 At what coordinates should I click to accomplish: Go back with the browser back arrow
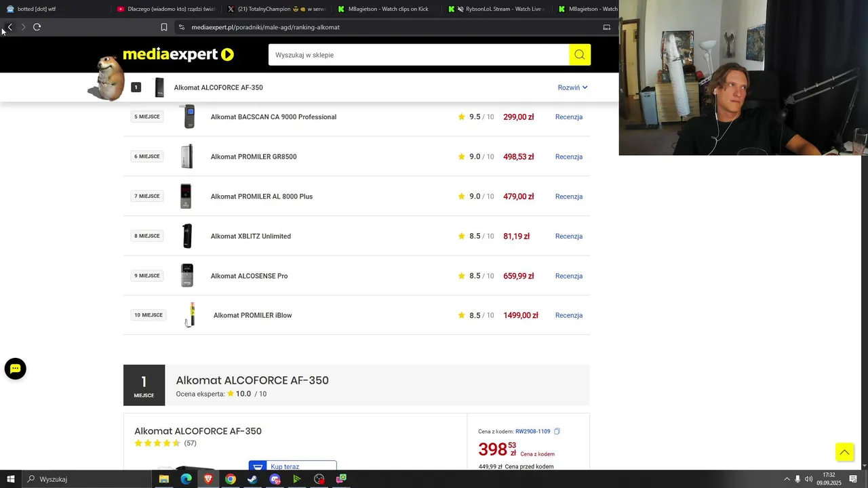pyautogui.click(x=9, y=27)
